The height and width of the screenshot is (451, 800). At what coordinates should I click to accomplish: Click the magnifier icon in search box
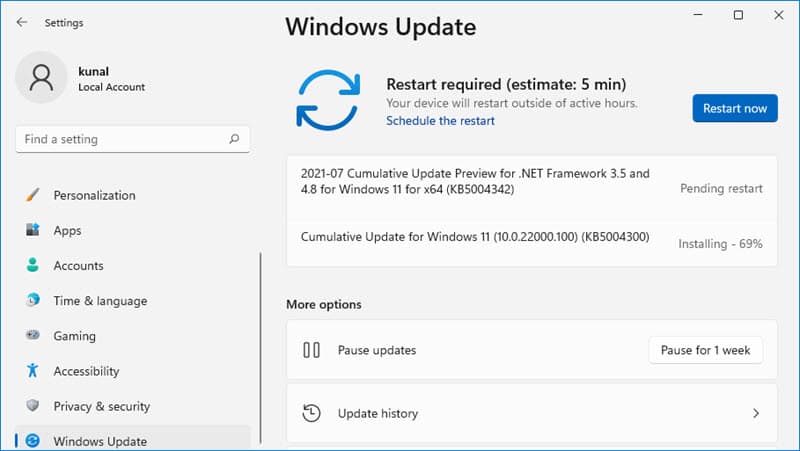click(234, 139)
